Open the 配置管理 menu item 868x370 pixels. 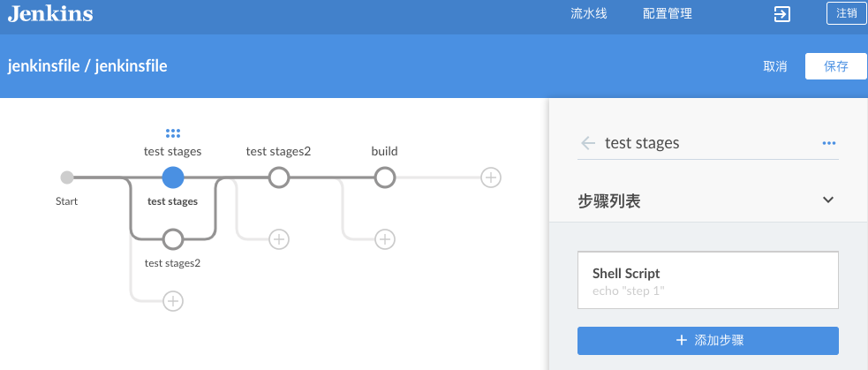pos(667,14)
